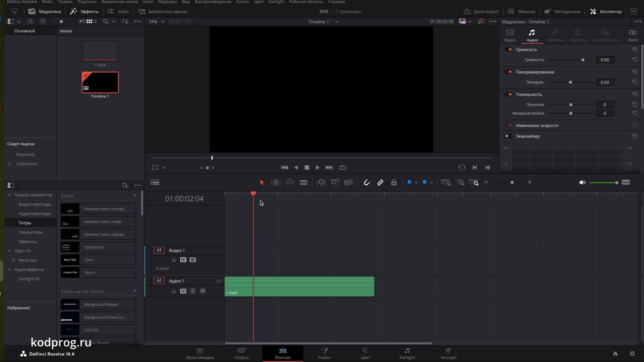Click Full extent zoom icon
The image size is (644, 362).
(446, 182)
